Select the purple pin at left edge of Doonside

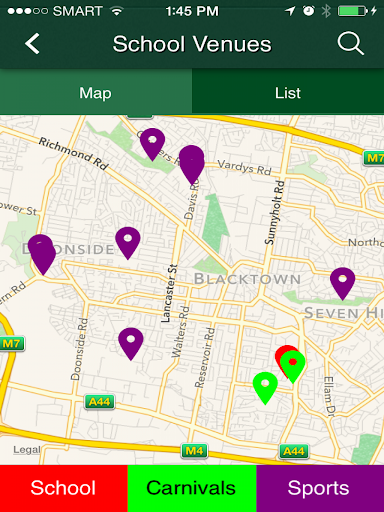pyautogui.click(x=42, y=254)
